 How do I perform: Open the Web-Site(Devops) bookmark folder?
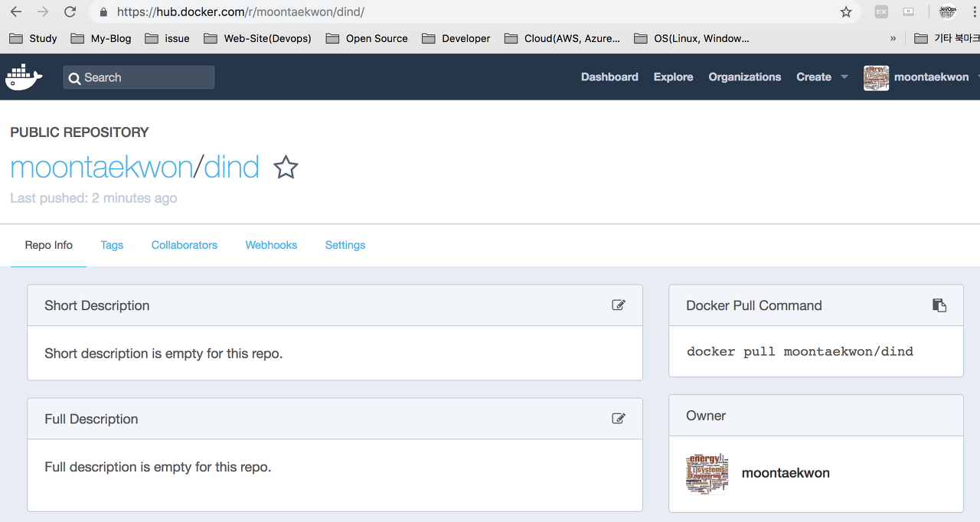tap(258, 38)
